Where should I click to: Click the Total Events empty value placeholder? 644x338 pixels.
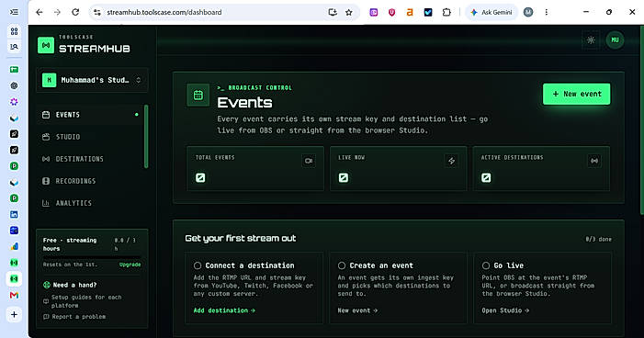200,178
